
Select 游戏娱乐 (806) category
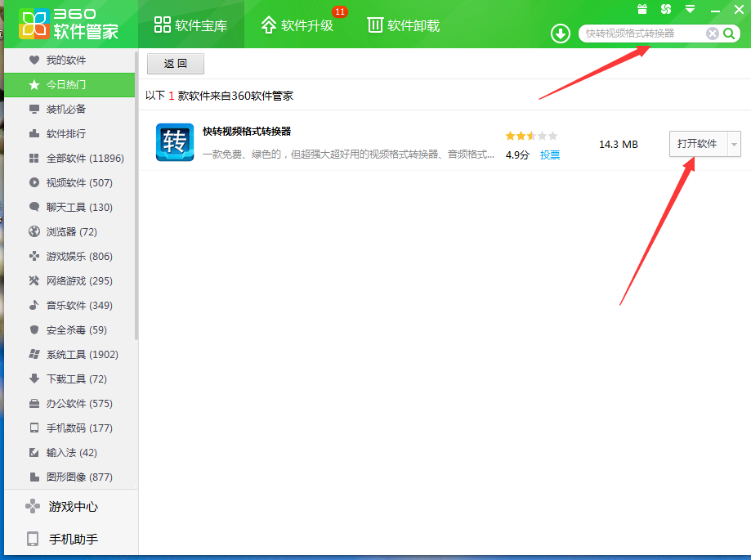click(x=69, y=256)
